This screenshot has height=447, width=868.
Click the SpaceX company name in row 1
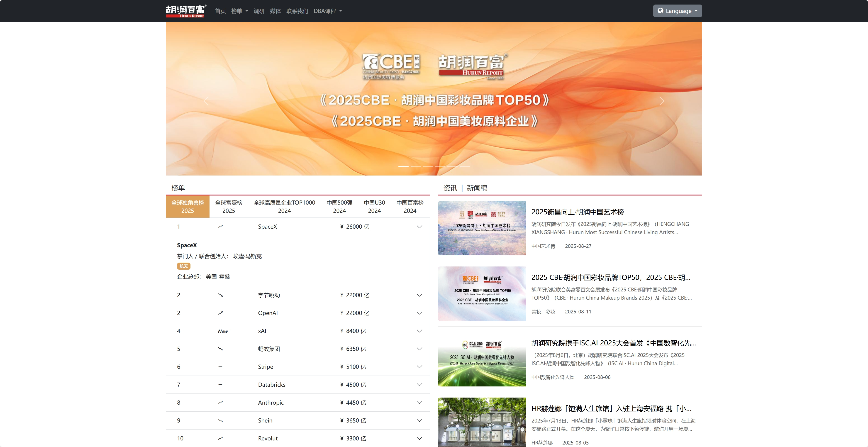click(268, 227)
